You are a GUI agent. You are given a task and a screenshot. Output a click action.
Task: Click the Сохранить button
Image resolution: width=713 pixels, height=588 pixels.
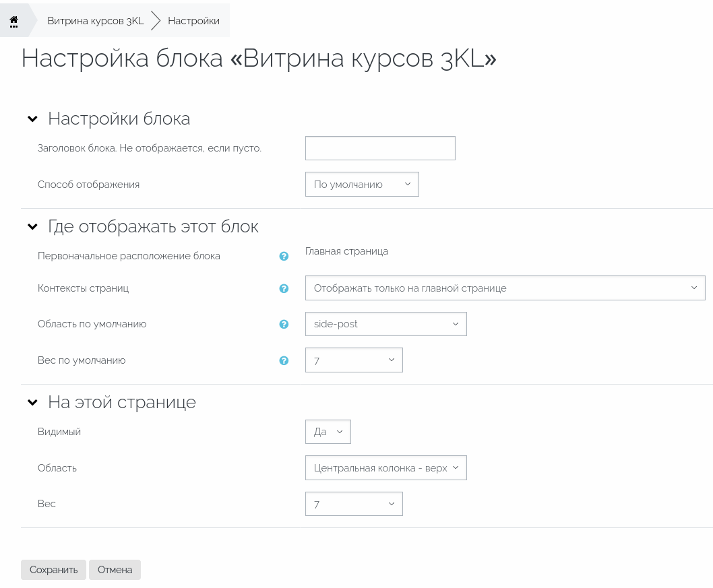(x=53, y=570)
